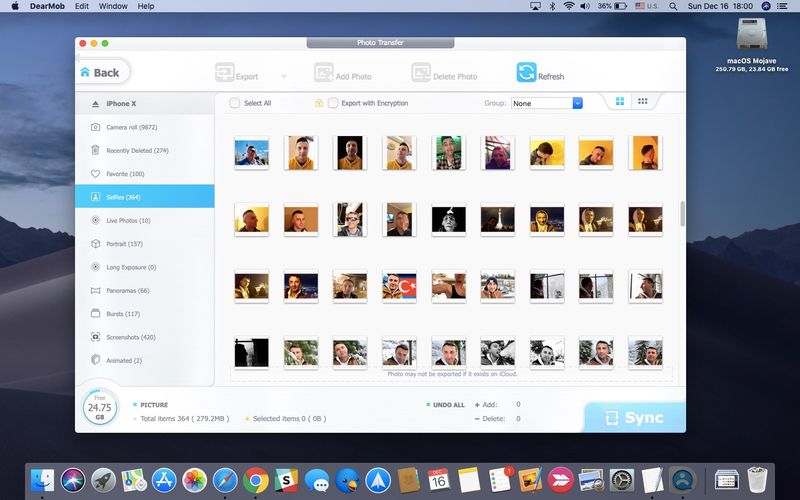Image resolution: width=800 pixels, height=500 pixels.
Task: Open Safari in the dock
Action: point(225,480)
